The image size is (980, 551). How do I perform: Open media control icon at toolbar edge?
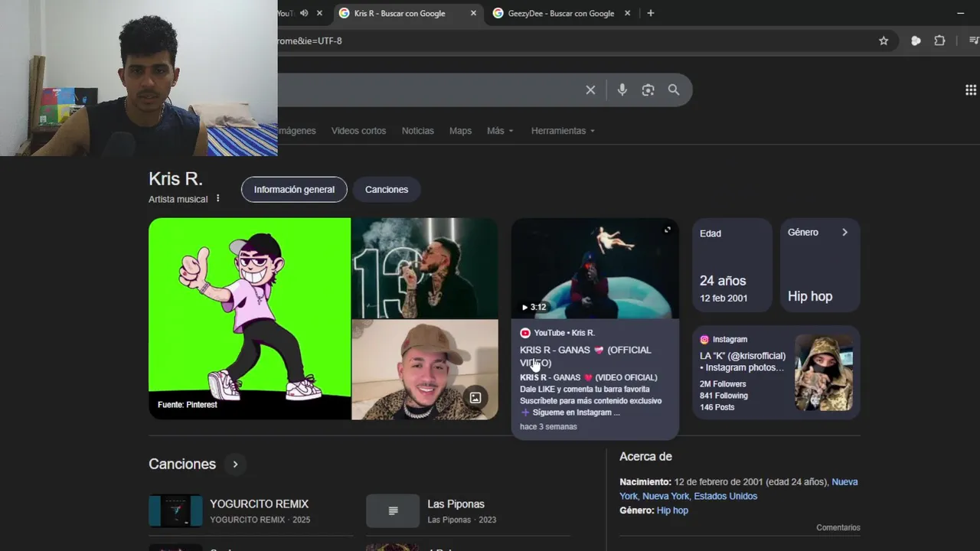[x=974, y=41]
